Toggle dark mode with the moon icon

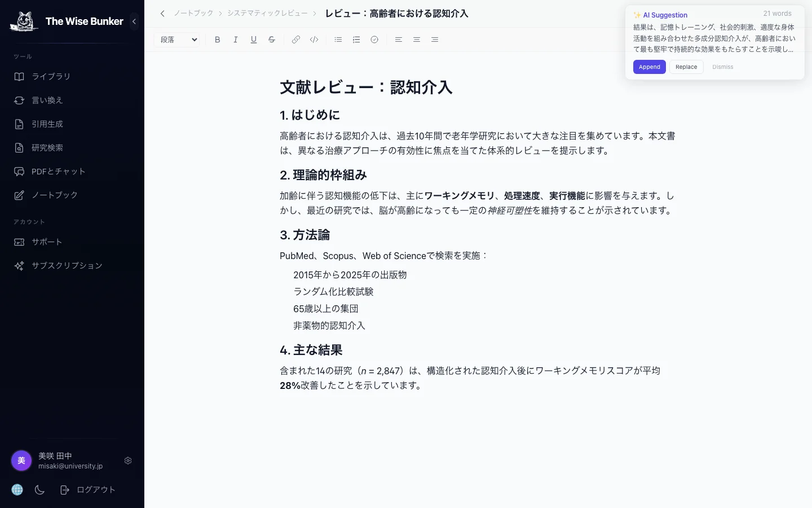pos(39,489)
